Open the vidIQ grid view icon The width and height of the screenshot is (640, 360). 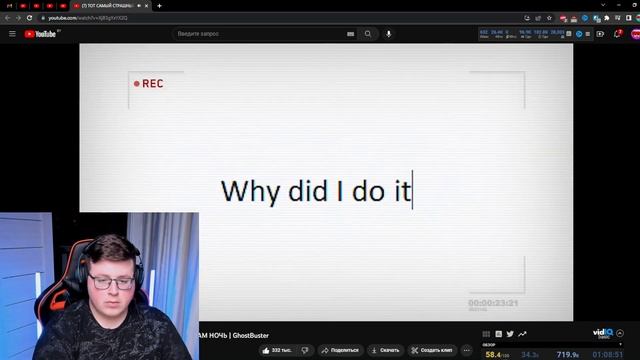pos(486,334)
